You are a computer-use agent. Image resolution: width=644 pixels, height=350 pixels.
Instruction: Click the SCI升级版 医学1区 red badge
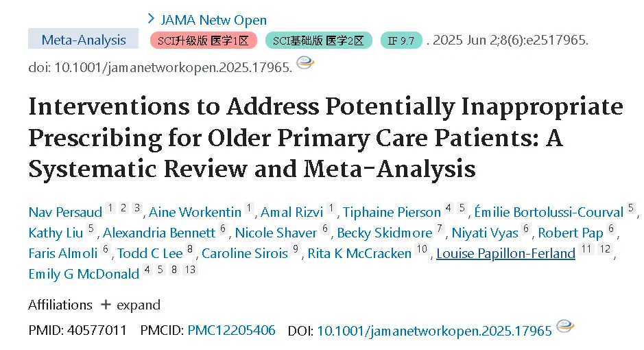tap(203, 40)
